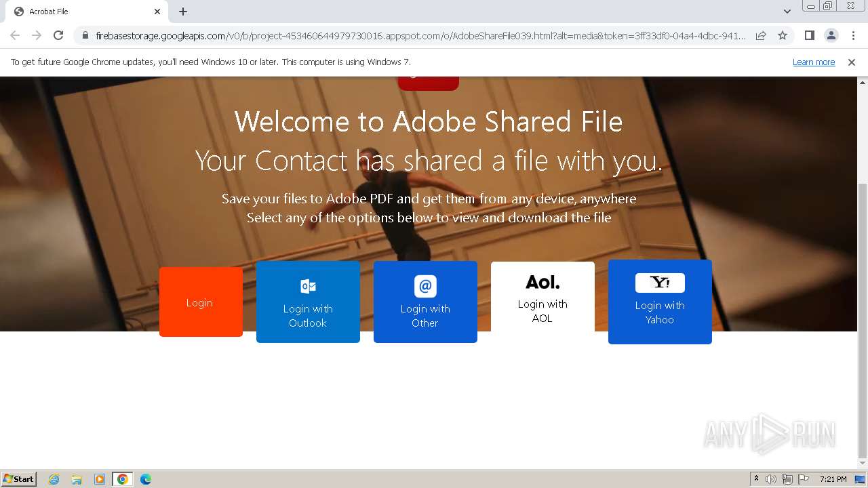Focus the address bar URL
Viewport: 868px width, 488px height.
(420, 35)
